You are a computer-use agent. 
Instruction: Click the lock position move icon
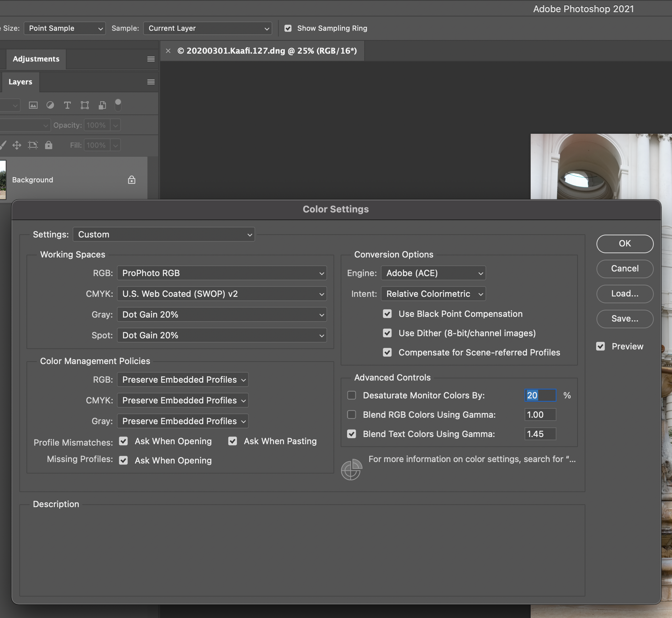coord(17,145)
